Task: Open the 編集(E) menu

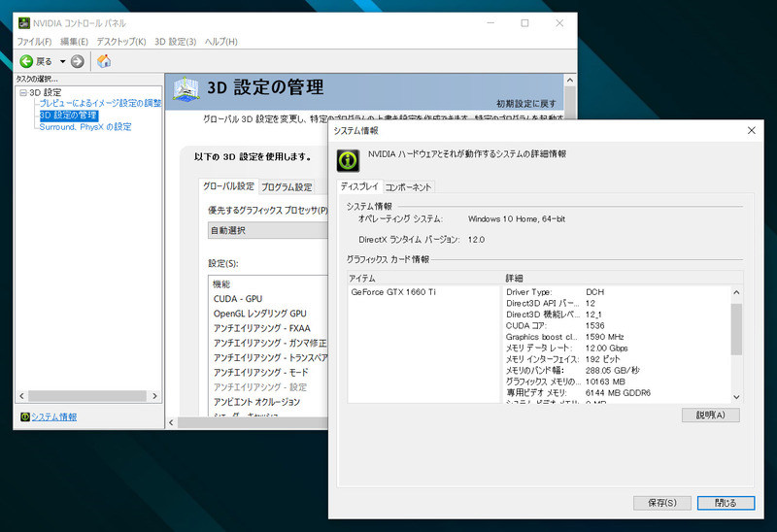Action: click(x=75, y=42)
